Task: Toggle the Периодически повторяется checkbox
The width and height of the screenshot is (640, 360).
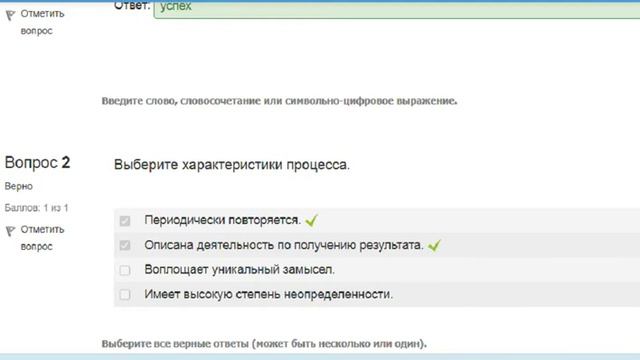Action: point(125,221)
